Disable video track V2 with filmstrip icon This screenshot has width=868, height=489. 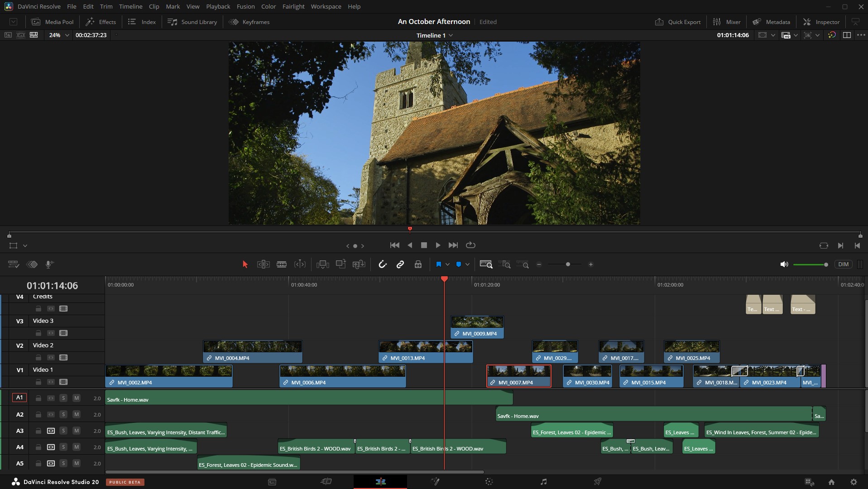pyautogui.click(x=63, y=357)
